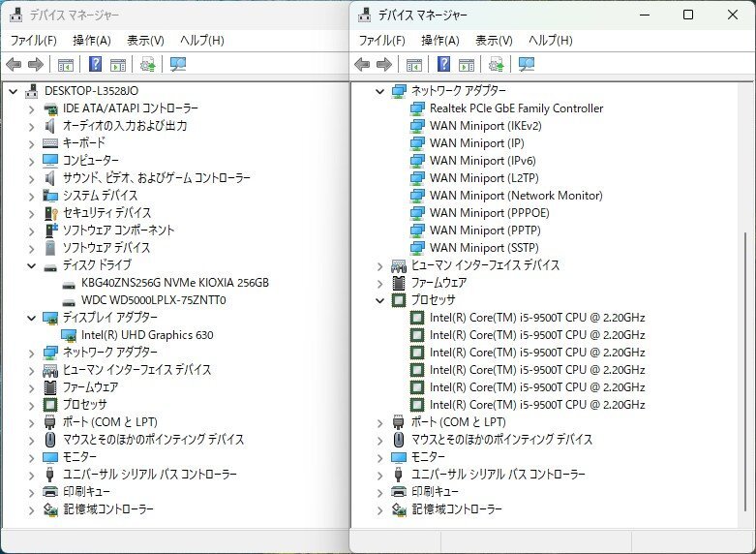Viewport: 756px width, 554px height.
Task: Click scan for hardware changes icon in left window
Action: click(x=178, y=64)
